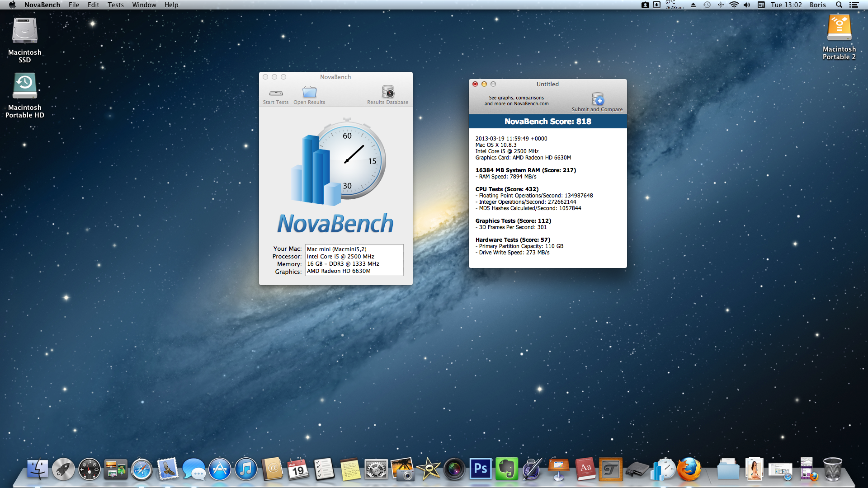The height and width of the screenshot is (488, 868).
Task: Launch Keynote podium icon in dock
Action: point(559,469)
